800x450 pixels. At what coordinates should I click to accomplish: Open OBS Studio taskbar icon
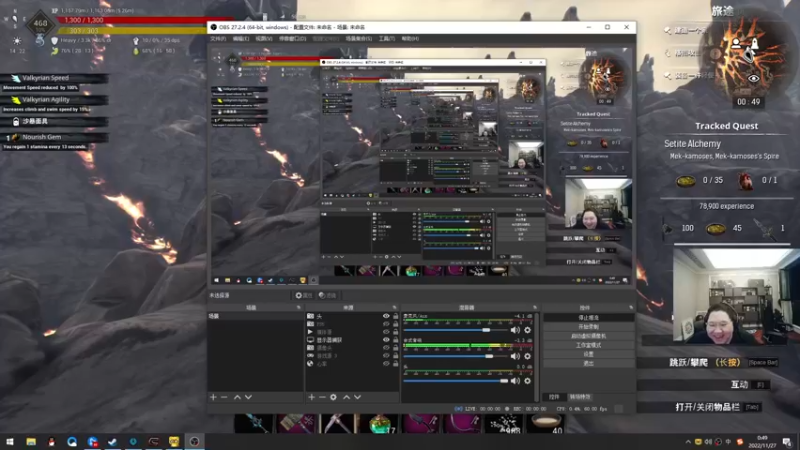pyautogui.click(x=194, y=442)
